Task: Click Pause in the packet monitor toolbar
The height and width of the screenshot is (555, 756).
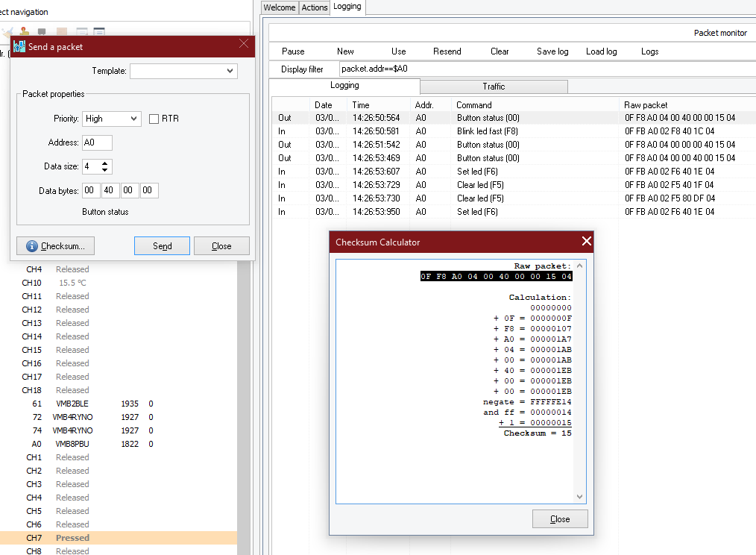Action: (293, 51)
